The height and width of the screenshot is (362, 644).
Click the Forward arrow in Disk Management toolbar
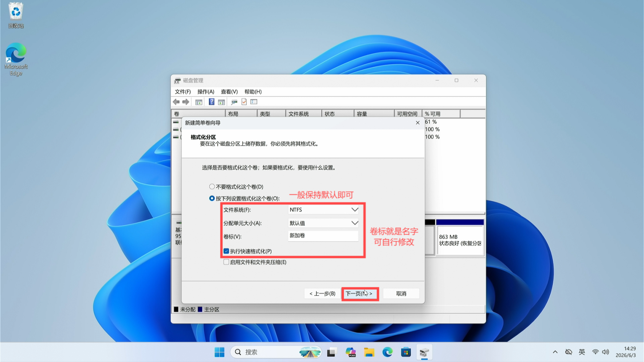click(186, 102)
